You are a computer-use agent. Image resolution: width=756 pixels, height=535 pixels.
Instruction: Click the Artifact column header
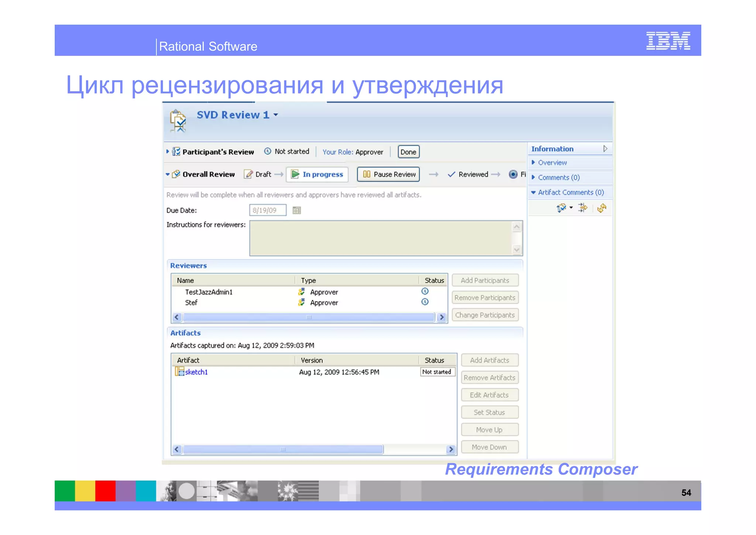pos(233,360)
